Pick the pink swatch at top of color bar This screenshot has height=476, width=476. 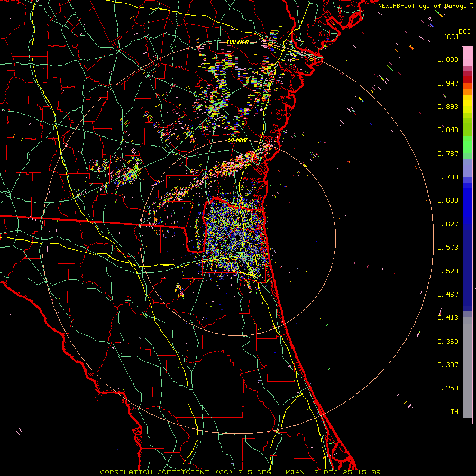coord(467,56)
